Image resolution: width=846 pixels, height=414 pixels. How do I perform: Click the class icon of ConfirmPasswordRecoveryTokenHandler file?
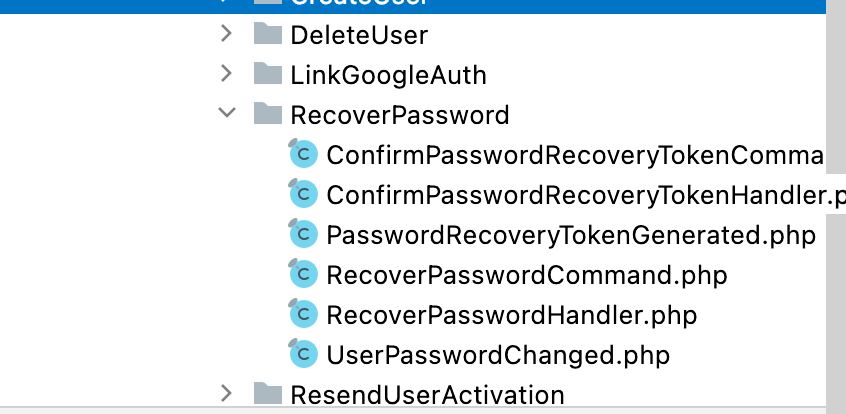coord(303,194)
